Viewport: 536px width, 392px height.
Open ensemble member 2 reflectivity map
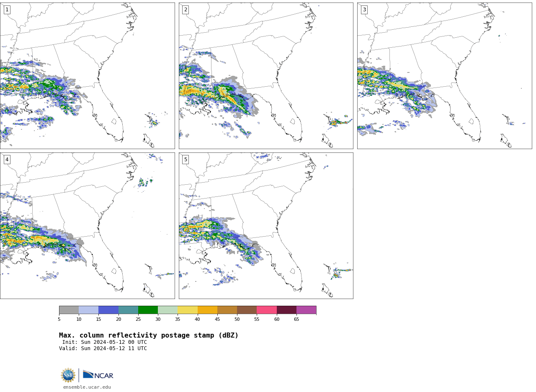click(x=266, y=76)
